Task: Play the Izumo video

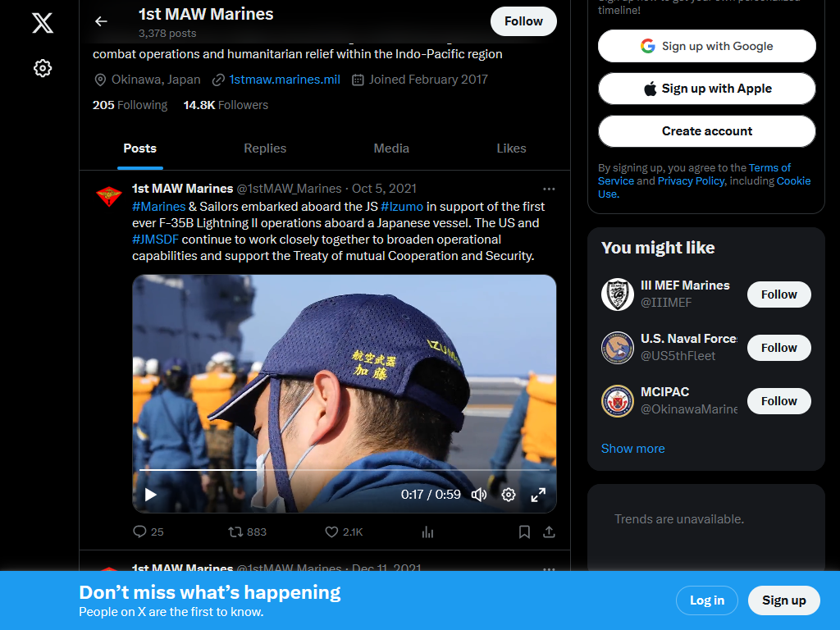Action: (151, 495)
